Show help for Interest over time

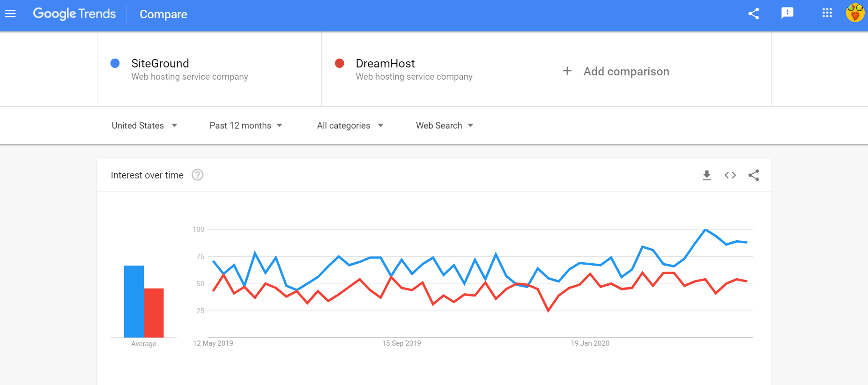(198, 175)
